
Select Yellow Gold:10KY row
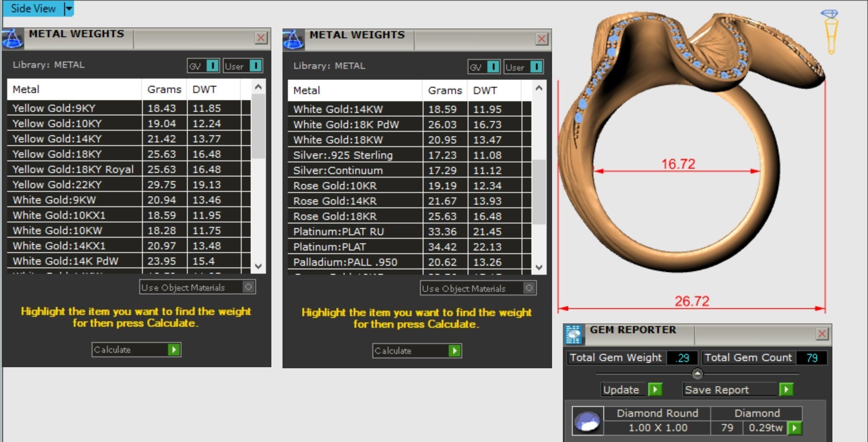(x=128, y=123)
